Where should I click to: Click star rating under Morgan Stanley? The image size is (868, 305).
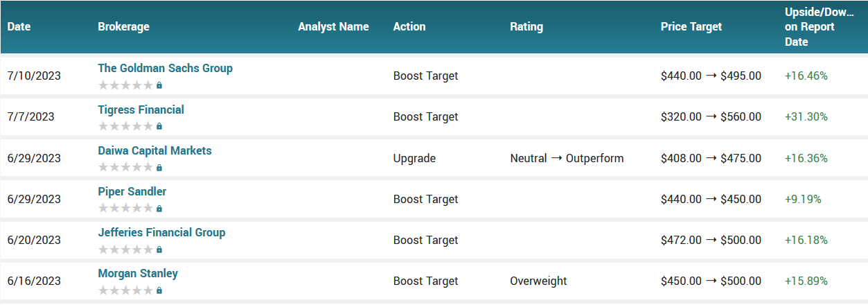coord(125,290)
